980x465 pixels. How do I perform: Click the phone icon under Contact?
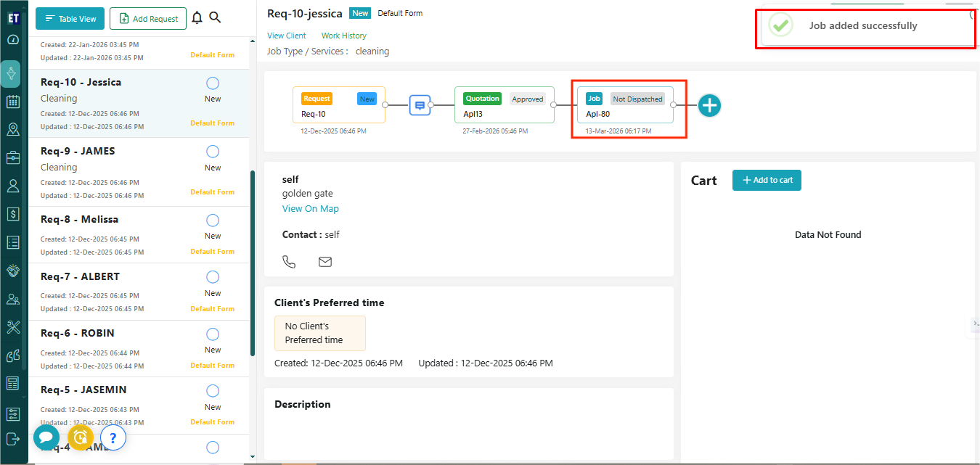click(x=289, y=262)
